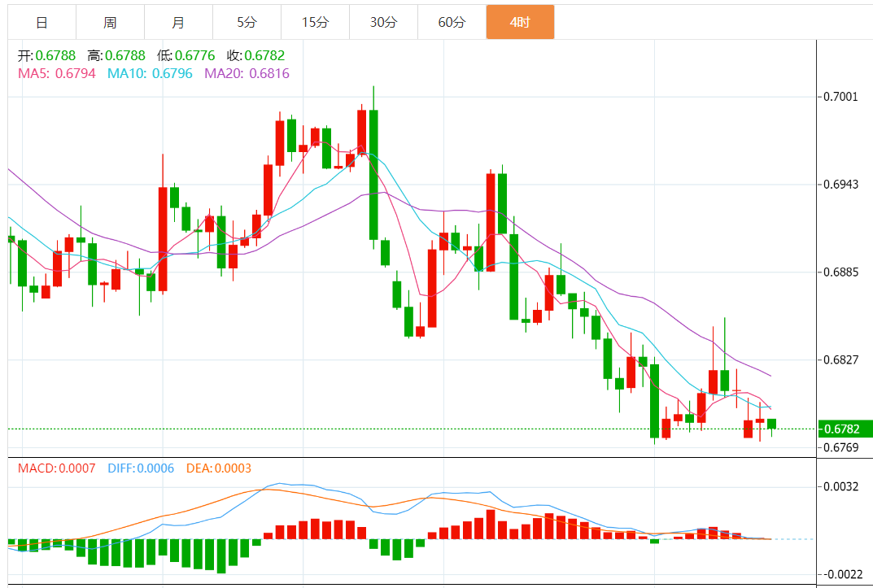873x588 pixels.
Task: Click the 0.6769 price axis label
Action: pos(840,447)
